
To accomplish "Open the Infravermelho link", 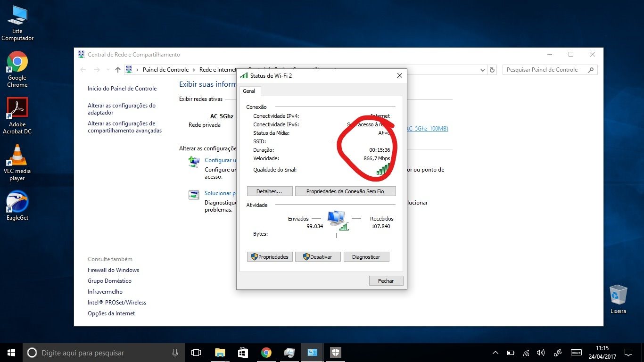I will tap(105, 292).
